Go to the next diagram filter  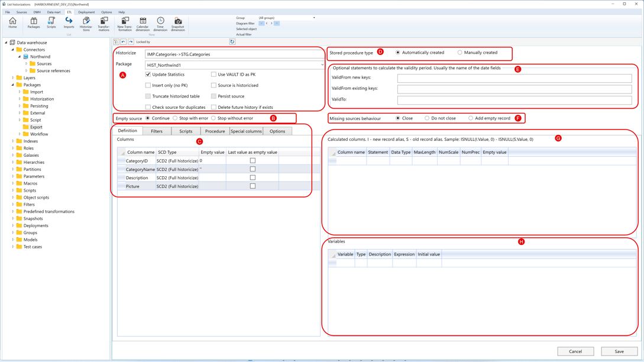click(x=271, y=24)
